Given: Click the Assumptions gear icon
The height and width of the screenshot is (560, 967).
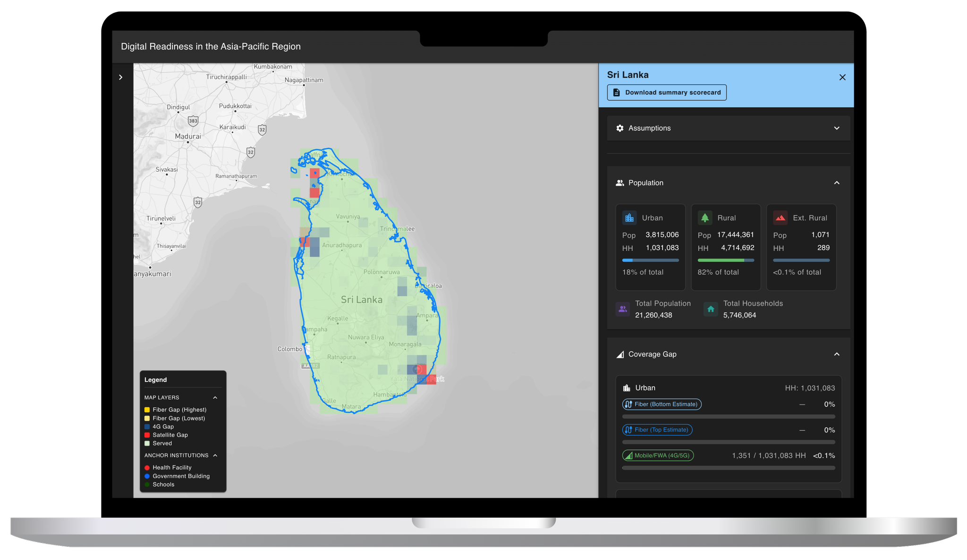Looking at the screenshot, I should point(619,128).
